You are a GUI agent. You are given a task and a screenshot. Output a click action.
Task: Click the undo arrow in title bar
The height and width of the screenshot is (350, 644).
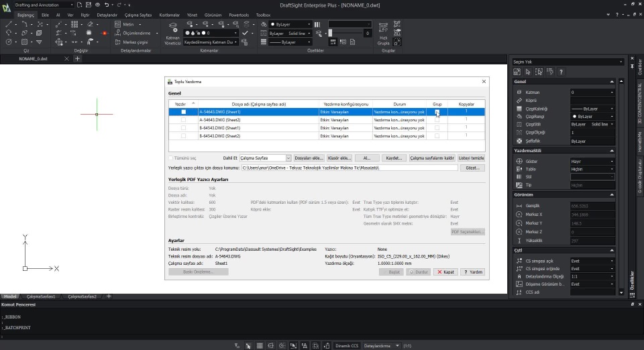[107, 5]
